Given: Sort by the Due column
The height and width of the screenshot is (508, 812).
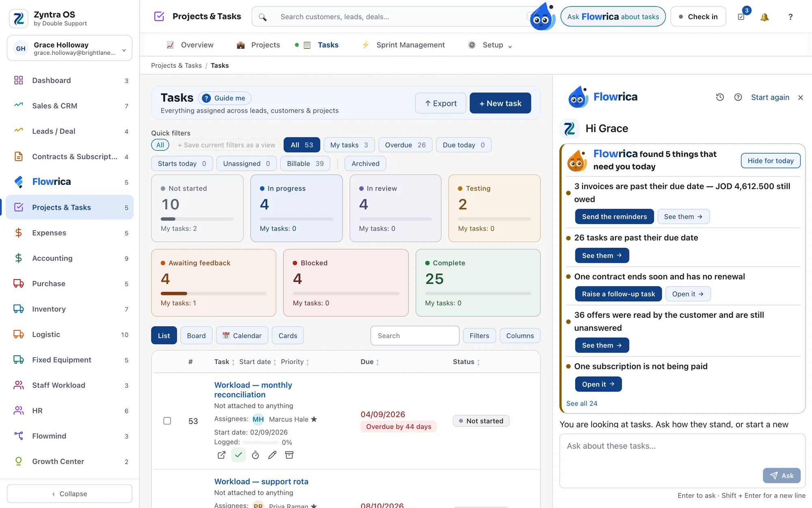Looking at the screenshot, I should (370, 362).
